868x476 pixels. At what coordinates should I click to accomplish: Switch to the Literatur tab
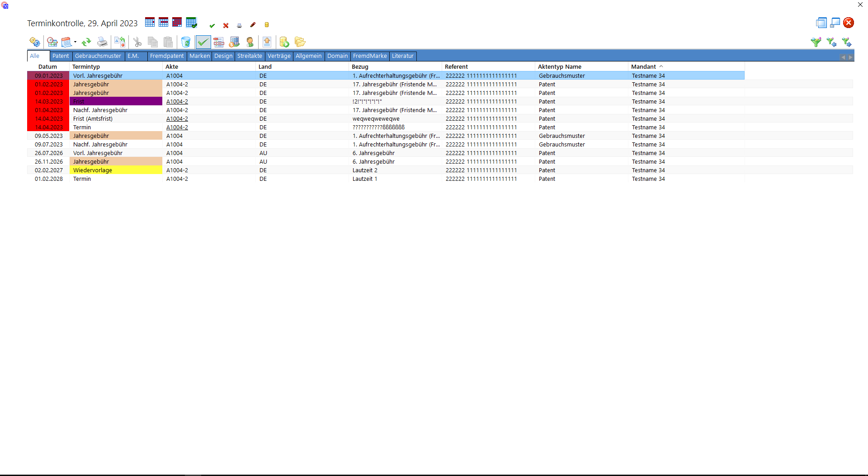403,56
